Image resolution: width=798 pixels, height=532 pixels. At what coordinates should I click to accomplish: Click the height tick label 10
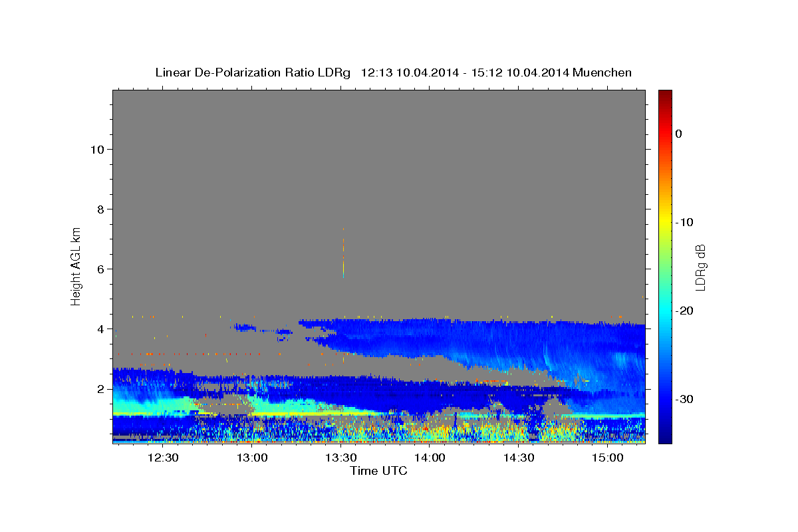(98, 150)
